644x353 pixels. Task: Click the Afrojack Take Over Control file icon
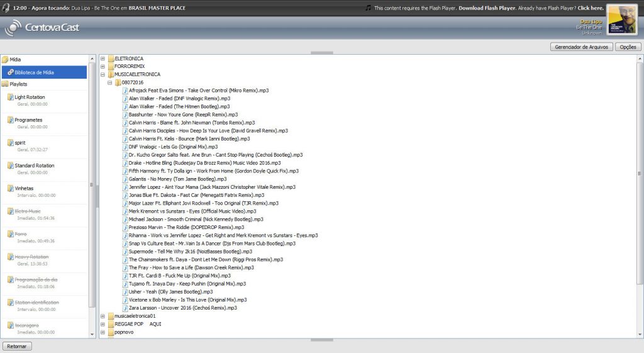[x=125, y=91]
